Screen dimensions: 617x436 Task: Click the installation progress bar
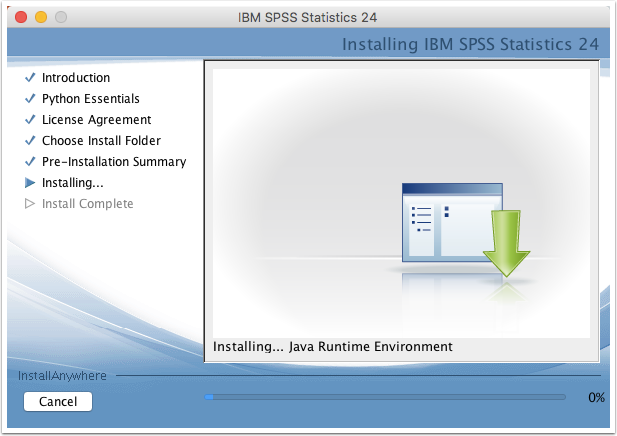tap(385, 397)
